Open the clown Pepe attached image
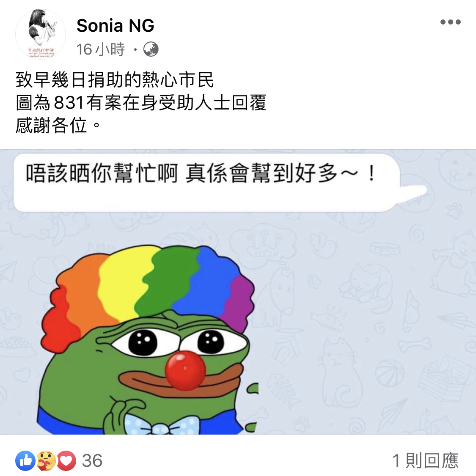476x476 pixels. (x=238, y=292)
